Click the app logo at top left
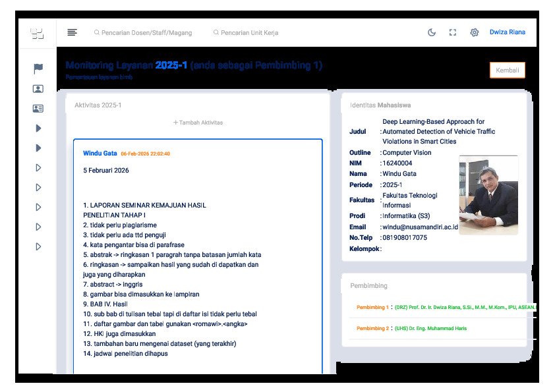Image resolution: width=555 pixels, height=392 pixels. point(37,33)
